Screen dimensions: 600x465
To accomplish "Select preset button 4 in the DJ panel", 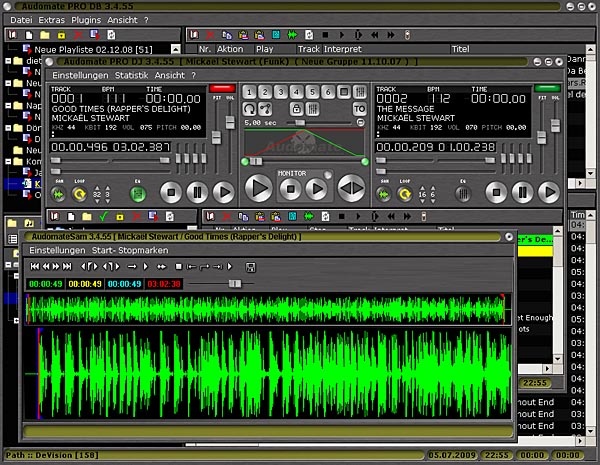I will 296,92.
